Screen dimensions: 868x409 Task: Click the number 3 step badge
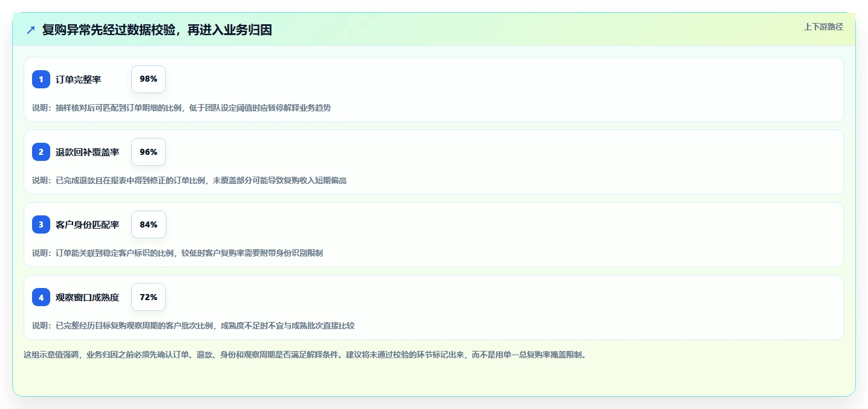(x=41, y=224)
